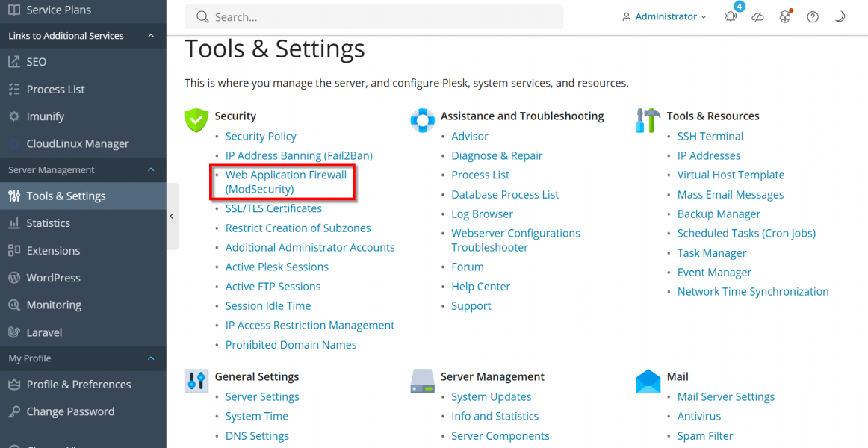Open Scheduled Tasks (Cron jobs)
868x448 pixels.
click(x=746, y=234)
